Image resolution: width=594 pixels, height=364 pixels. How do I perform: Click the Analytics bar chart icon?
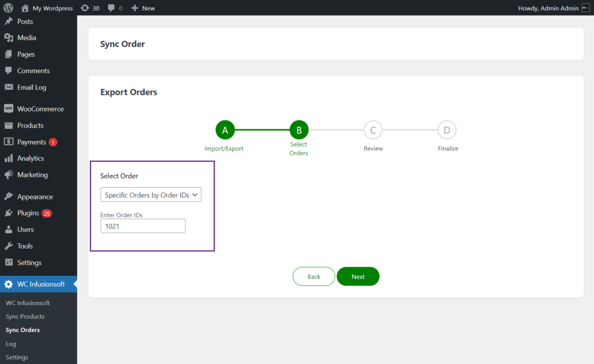tap(9, 158)
